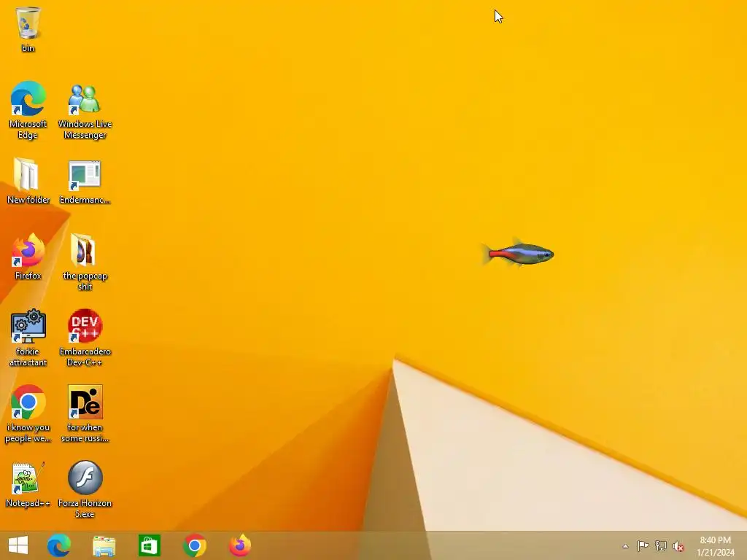The height and width of the screenshot is (560, 747).
Task: Select the forkie attractant shortcut
Action: click(28, 338)
